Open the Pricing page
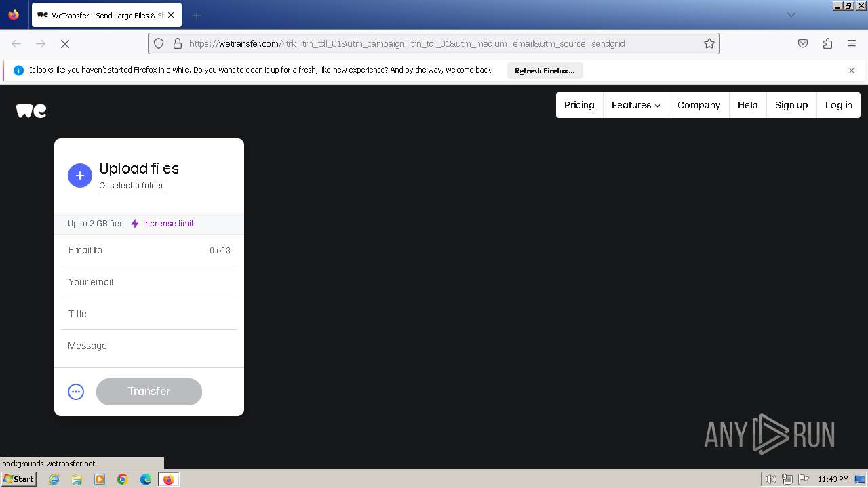Viewport: 868px width, 488px height. pos(579,105)
